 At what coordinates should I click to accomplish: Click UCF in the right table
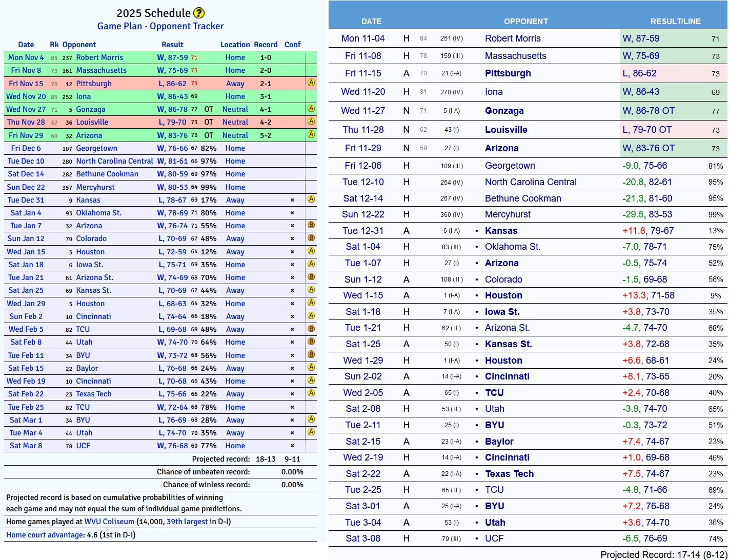pos(494,538)
